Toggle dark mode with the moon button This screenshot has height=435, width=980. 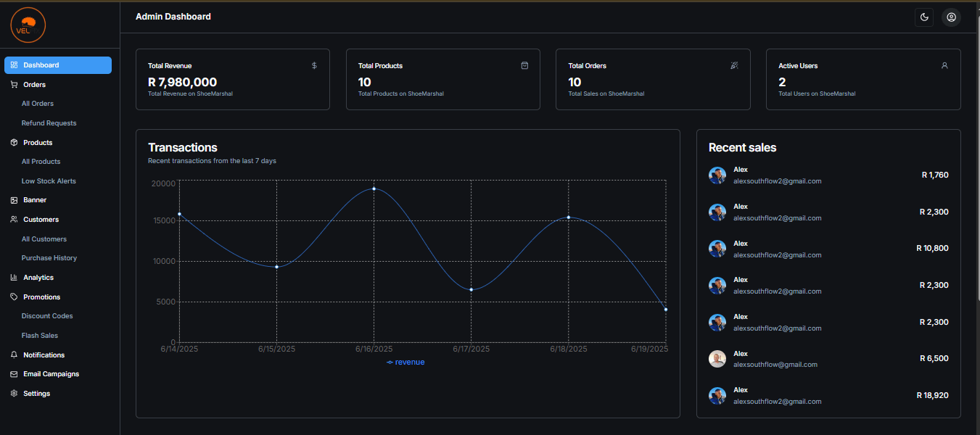pos(924,17)
